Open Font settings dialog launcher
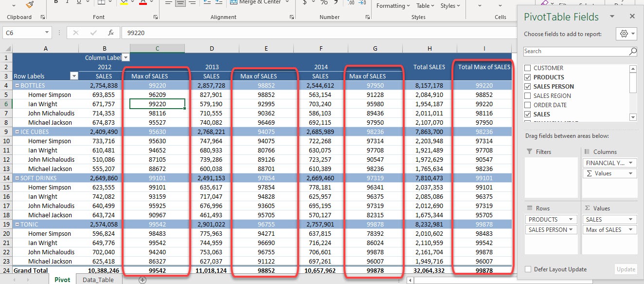The width and height of the screenshot is (644, 284). 156,17
